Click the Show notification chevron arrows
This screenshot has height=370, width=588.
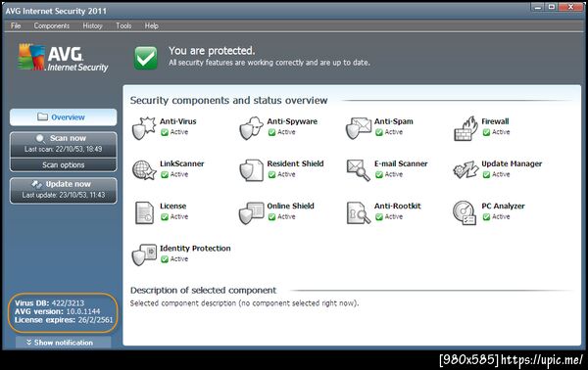[x=28, y=343]
